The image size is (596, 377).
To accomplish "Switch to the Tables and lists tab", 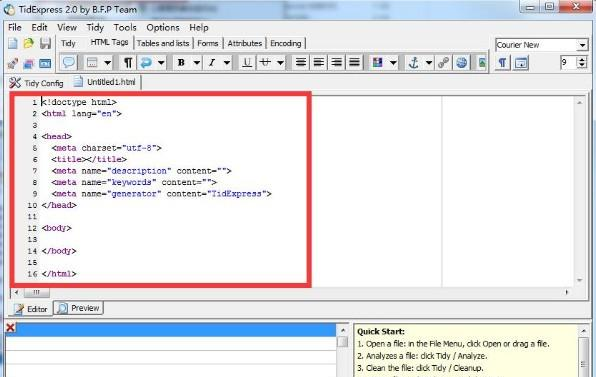I will pyautogui.click(x=163, y=43).
